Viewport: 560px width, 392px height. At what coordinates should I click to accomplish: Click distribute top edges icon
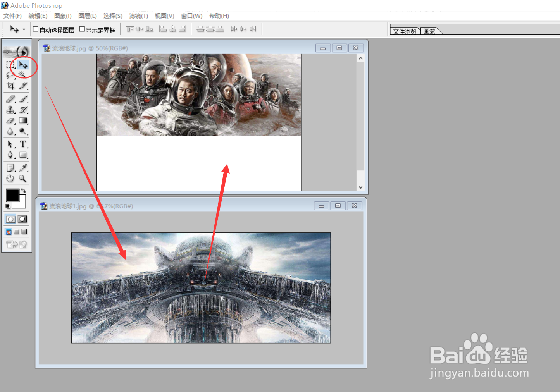coord(200,29)
